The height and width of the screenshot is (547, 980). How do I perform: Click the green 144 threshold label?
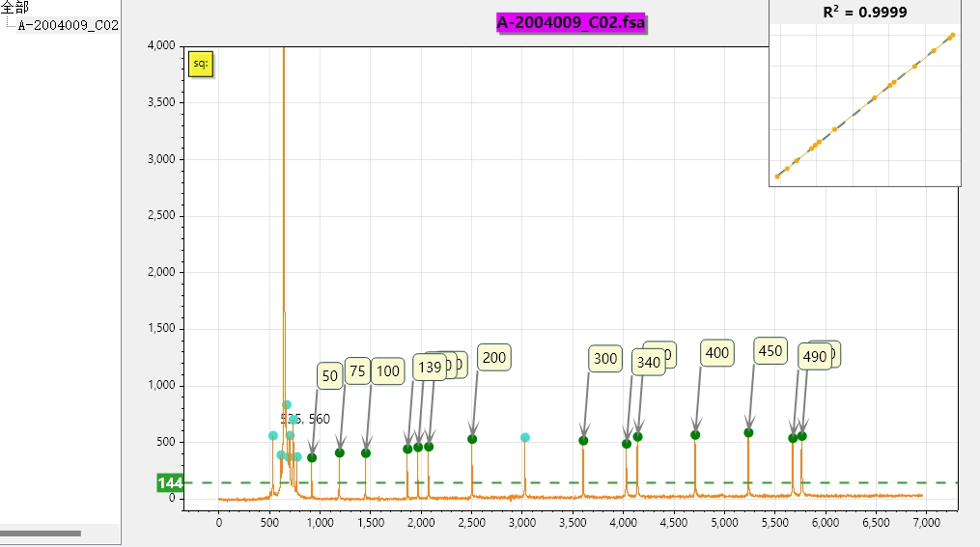[170, 482]
